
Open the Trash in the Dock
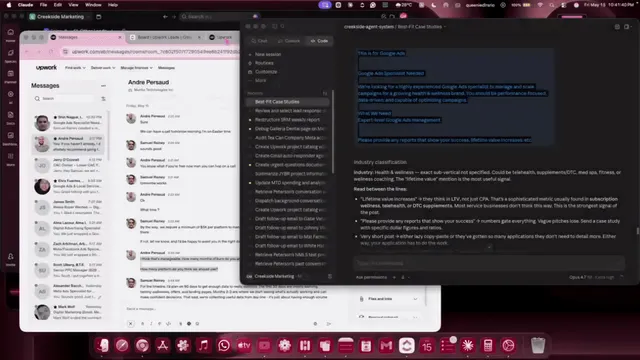538,345
